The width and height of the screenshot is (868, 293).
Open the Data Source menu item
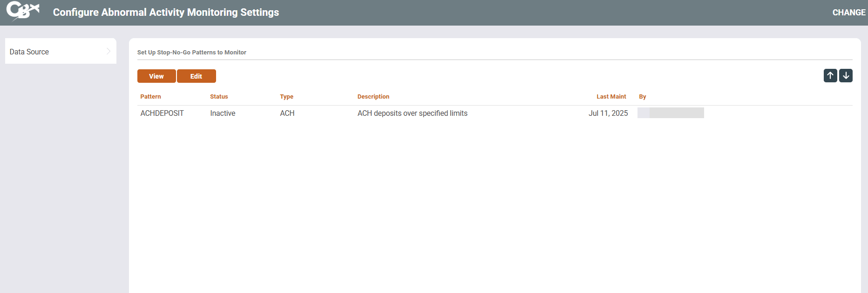point(29,52)
